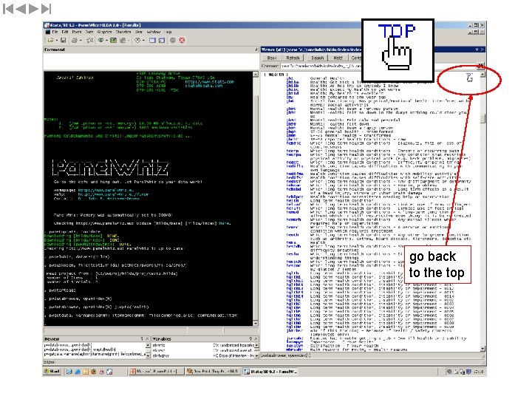The height and width of the screenshot is (399, 532).
Task: Close the Variables panel with its x
Action: pyautogui.click(x=256, y=338)
